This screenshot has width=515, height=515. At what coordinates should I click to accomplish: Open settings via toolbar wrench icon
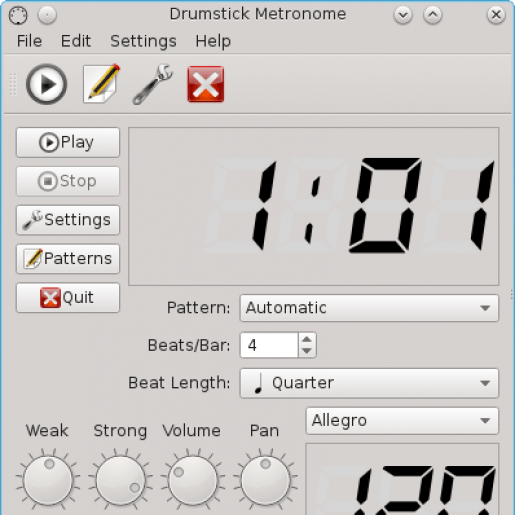pos(153,84)
